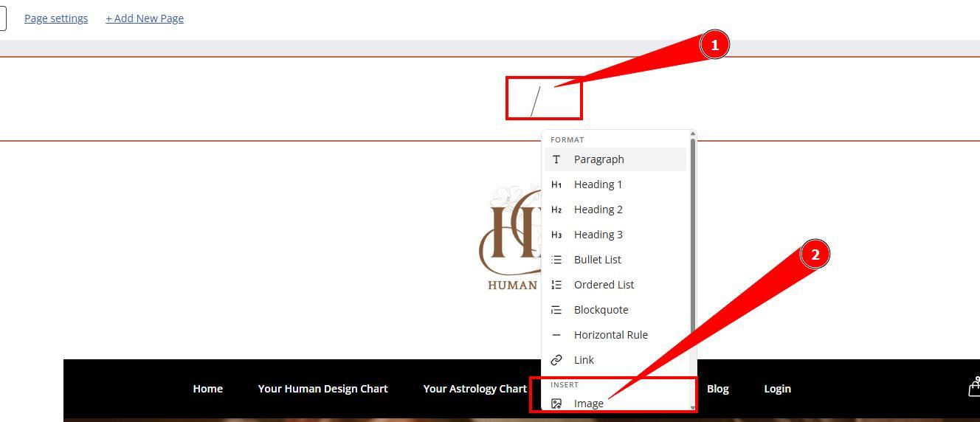Visit the Blog navigation link
980x422 pixels.
(717, 389)
